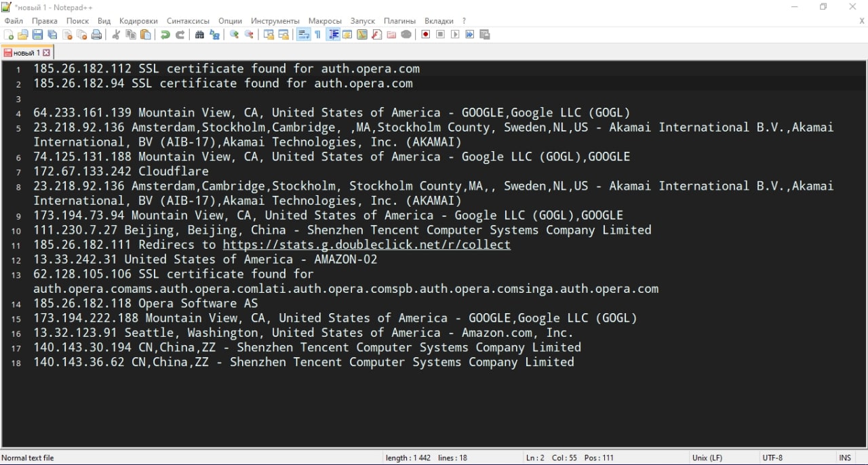Toggle the indent guide toolbar button
868x465 pixels.
(333, 35)
